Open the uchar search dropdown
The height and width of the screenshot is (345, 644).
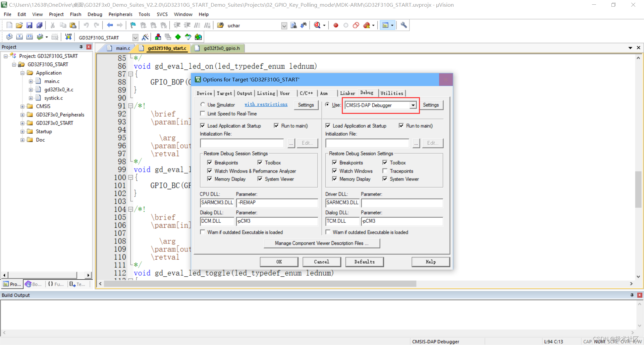[284, 25]
